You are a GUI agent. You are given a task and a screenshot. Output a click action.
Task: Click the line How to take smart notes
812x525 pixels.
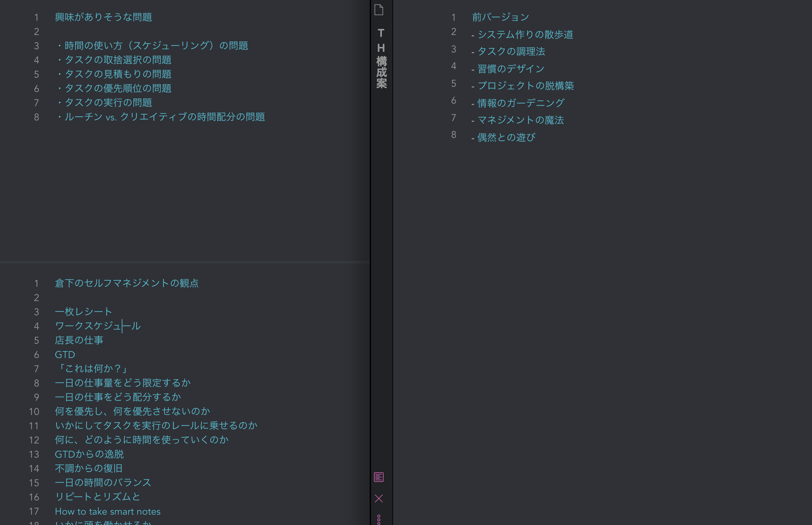point(107,511)
